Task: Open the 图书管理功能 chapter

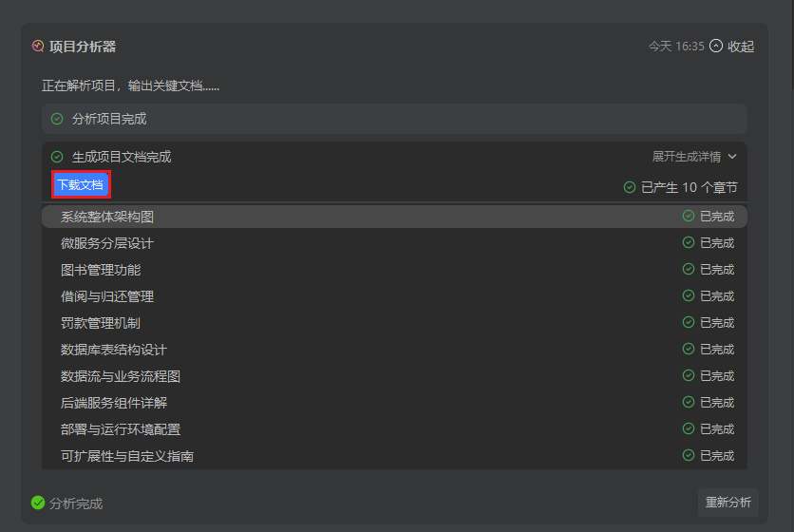Action: click(x=101, y=270)
